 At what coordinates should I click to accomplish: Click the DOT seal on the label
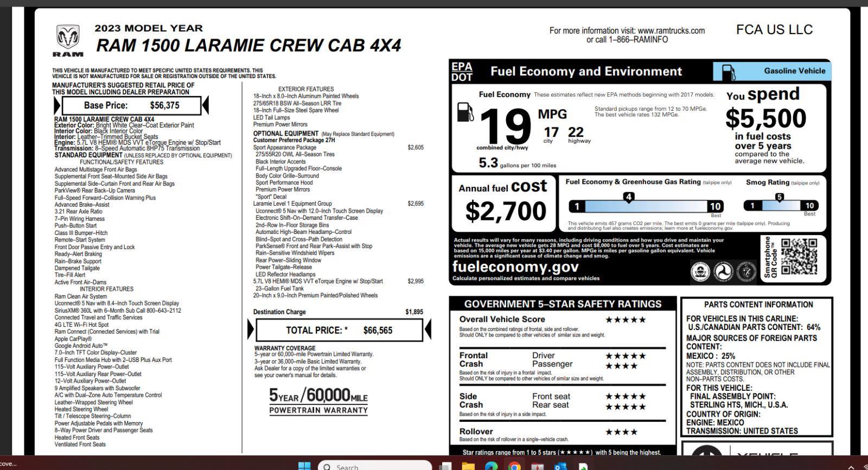(x=723, y=271)
